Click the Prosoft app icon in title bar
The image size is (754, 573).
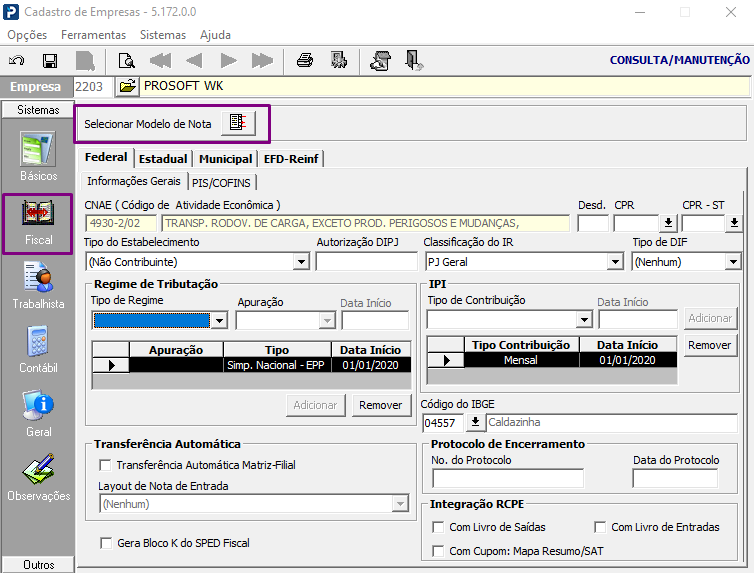point(11,12)
